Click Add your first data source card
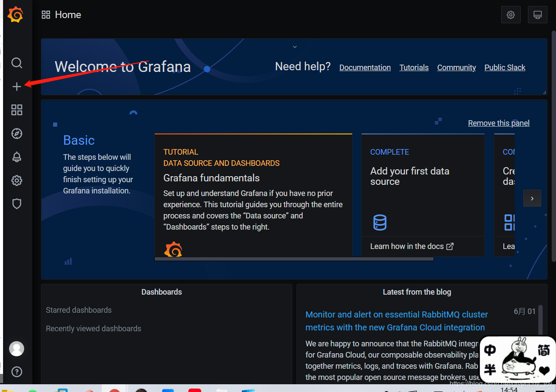556x392 pixels. coord(423,195)
